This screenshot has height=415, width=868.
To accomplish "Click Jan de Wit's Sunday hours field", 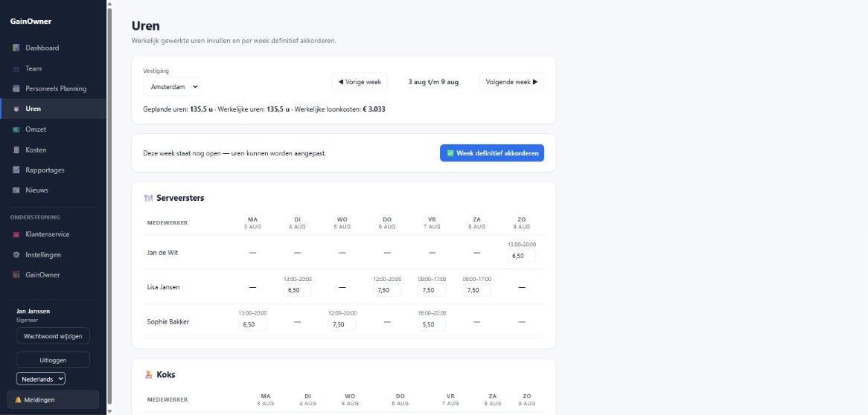I will (521, 256).
